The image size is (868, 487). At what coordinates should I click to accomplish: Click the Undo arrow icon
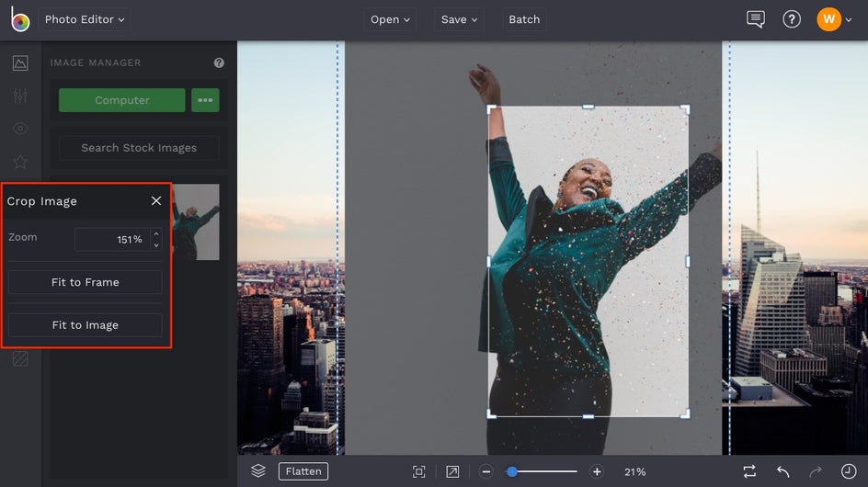tap(782, 471)
